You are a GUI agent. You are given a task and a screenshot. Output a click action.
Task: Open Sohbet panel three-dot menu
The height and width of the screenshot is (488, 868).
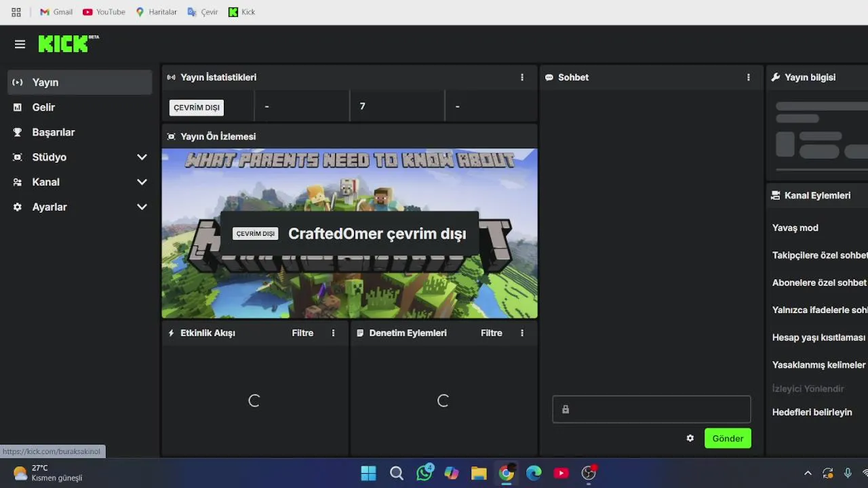click(749, 77)
